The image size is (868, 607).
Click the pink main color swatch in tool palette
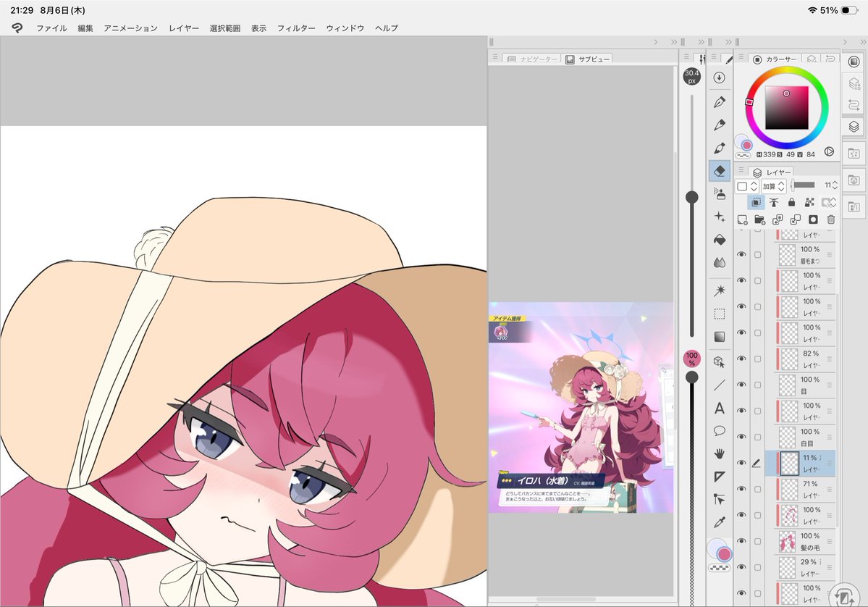pyautogui.click(x=725, y=554)
